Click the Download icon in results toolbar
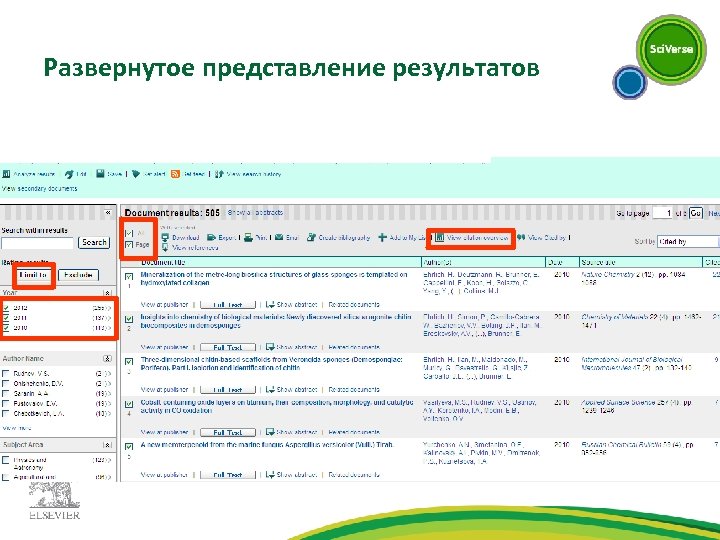Viewport: 720px width, 540px height. pos(165,237)
